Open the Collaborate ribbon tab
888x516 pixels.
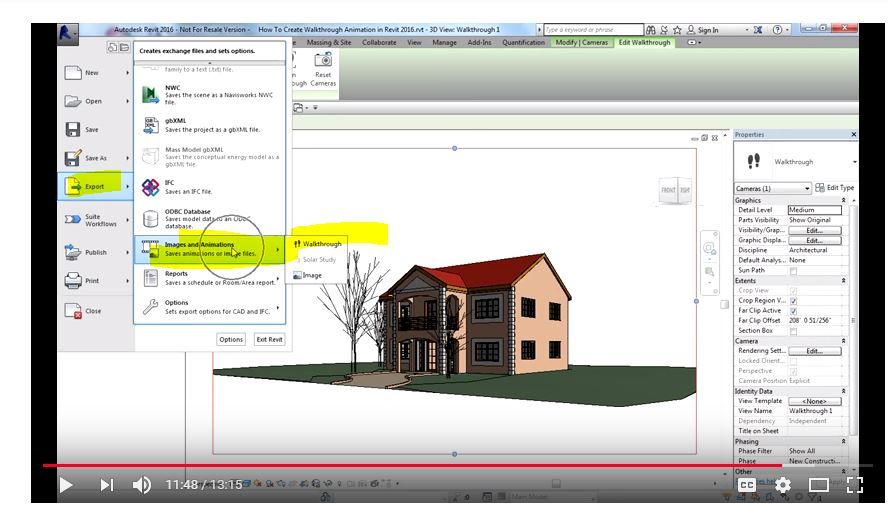point(379,42)
